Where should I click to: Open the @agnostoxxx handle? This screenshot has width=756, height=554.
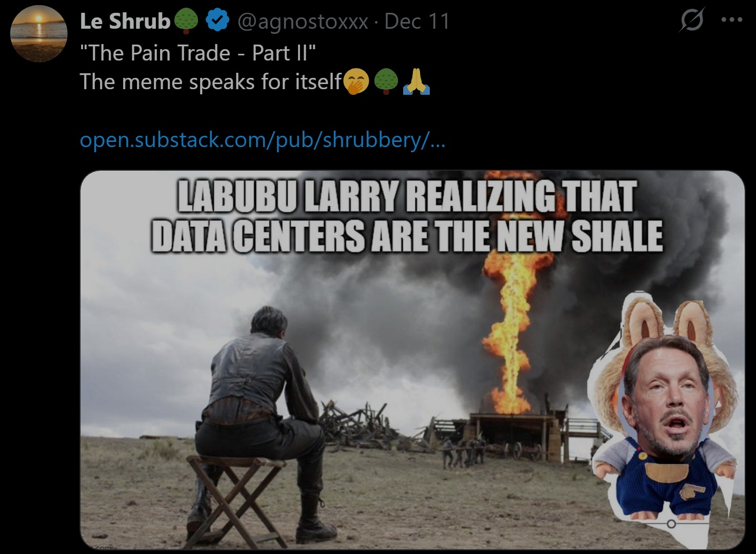303,22
